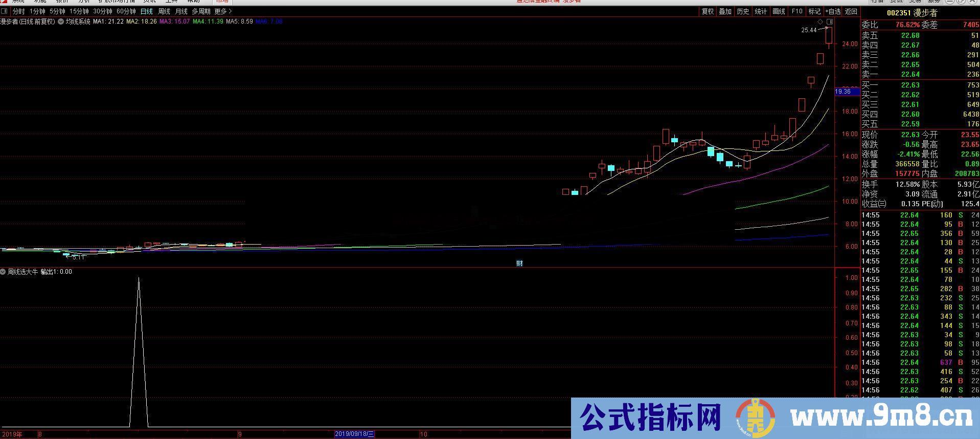Open the 多周期 multi-period view
Image resolution: width=980 pixels, height=439 pixels.
pos(201,11)
